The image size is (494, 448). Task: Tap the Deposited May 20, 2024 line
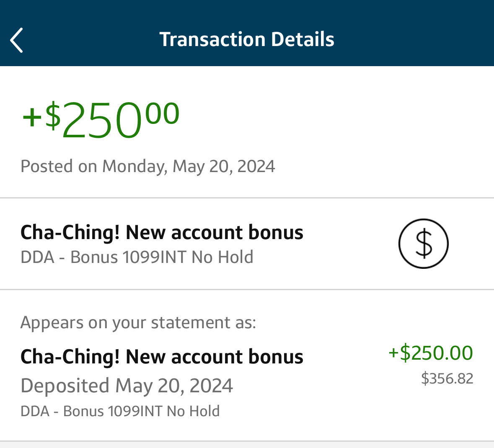tap(127, 386)
